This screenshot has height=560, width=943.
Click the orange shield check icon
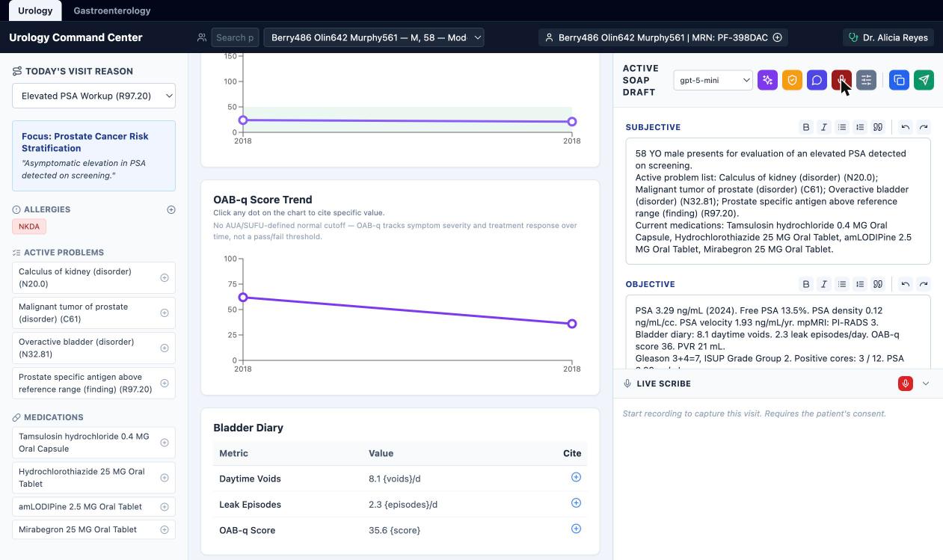point(792,80)
